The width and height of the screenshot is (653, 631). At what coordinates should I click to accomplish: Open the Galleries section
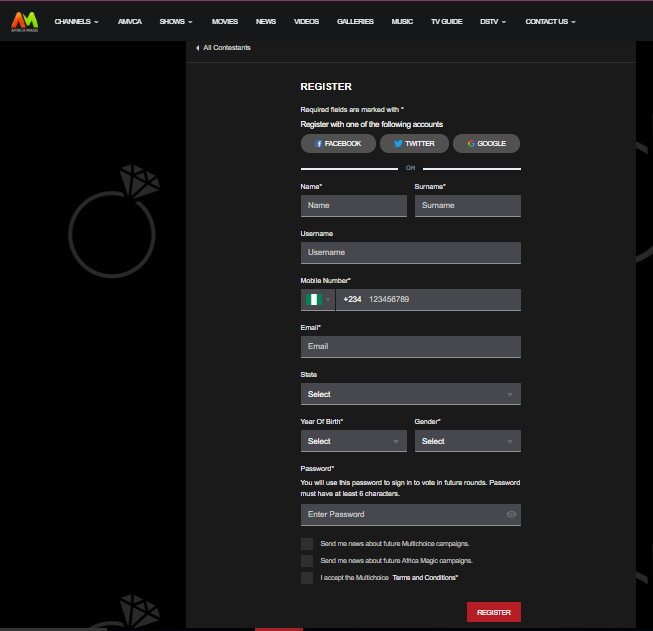pos(355,22)
